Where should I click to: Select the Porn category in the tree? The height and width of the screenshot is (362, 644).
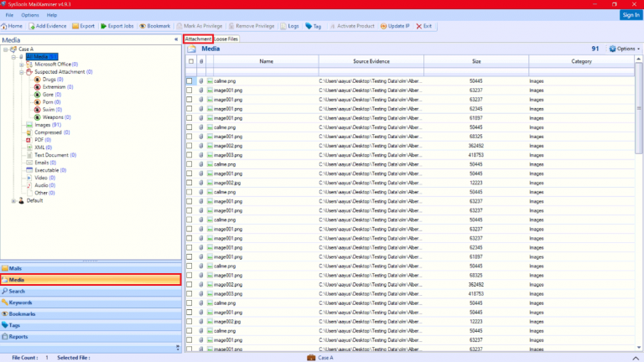[48, 101]
